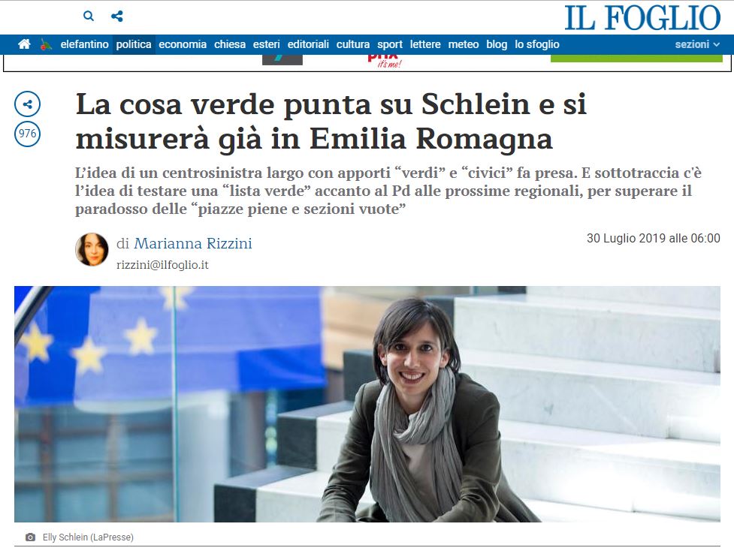Click the camera icon in photo caption

(x=31, y=537)
